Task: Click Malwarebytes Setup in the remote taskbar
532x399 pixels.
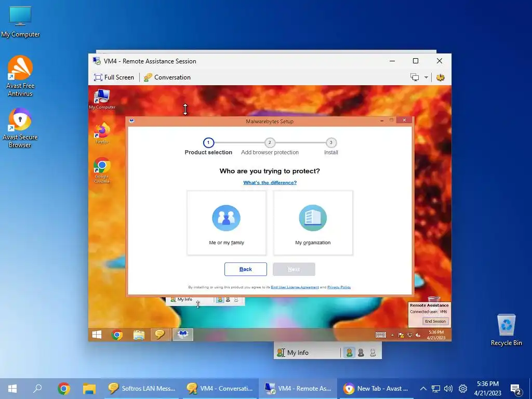Action: (183, 335)
